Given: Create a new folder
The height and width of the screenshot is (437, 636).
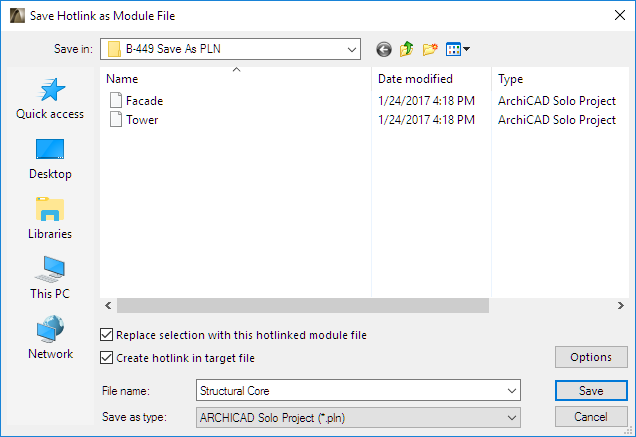Looking at the screenshot, I should [431, 48].
